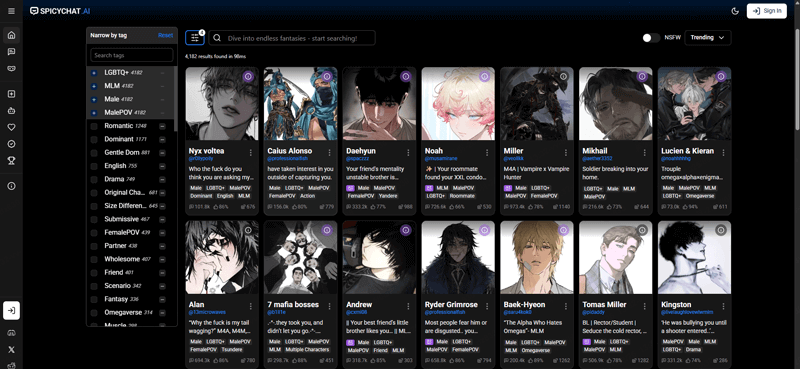Focus the Search tags input field

click(132, 55)
